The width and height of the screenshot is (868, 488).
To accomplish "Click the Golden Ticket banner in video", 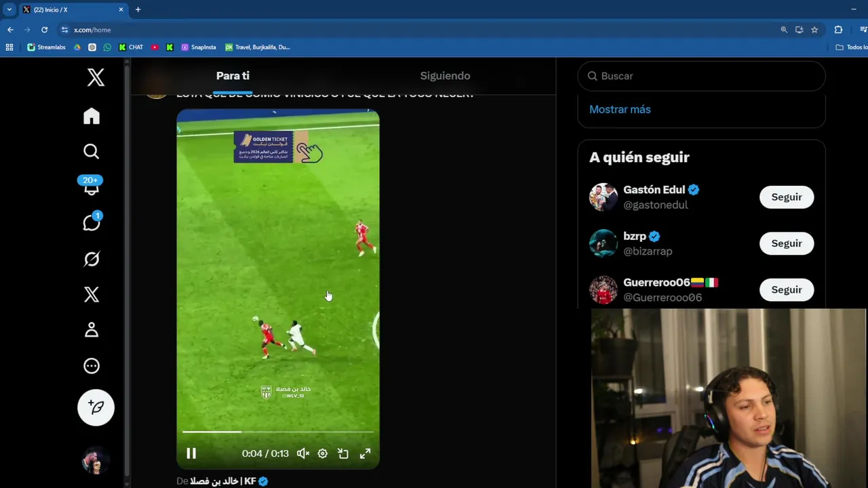I will click(x=271, y=147).
